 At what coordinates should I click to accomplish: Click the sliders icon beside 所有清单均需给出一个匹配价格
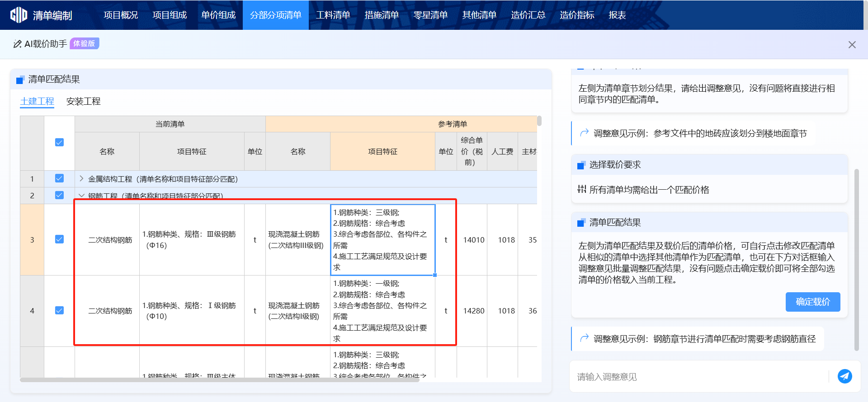tap(582, 189)
